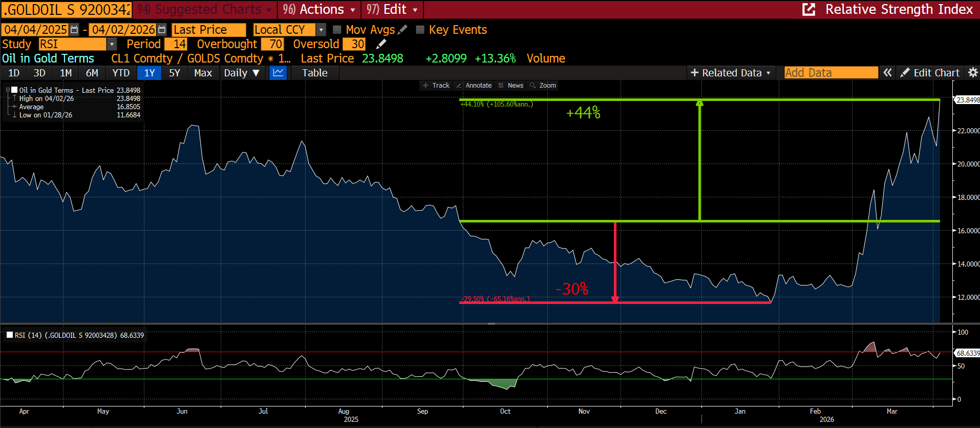Edit moving averages with the pencil icon
Image resolution: width=980 pixels, height=428 pixels.
pyautogui.click(x=402, y=30)
